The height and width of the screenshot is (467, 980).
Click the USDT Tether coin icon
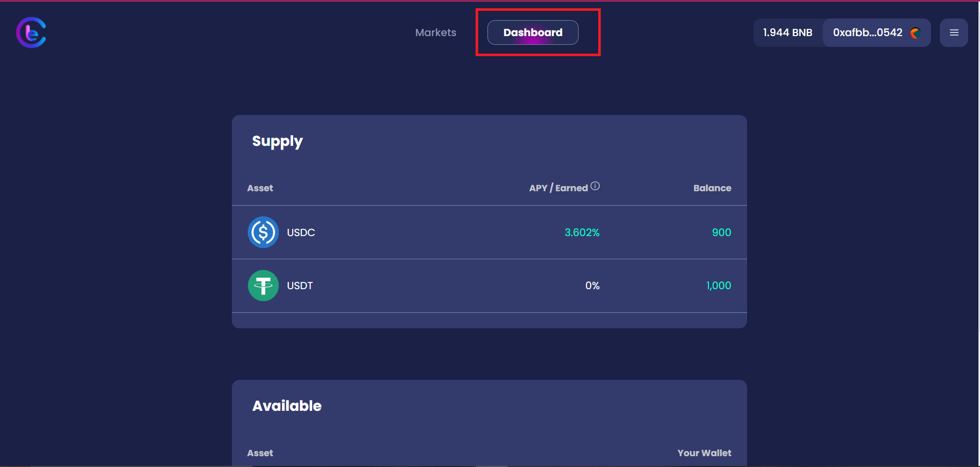click(x=263, y=286)
